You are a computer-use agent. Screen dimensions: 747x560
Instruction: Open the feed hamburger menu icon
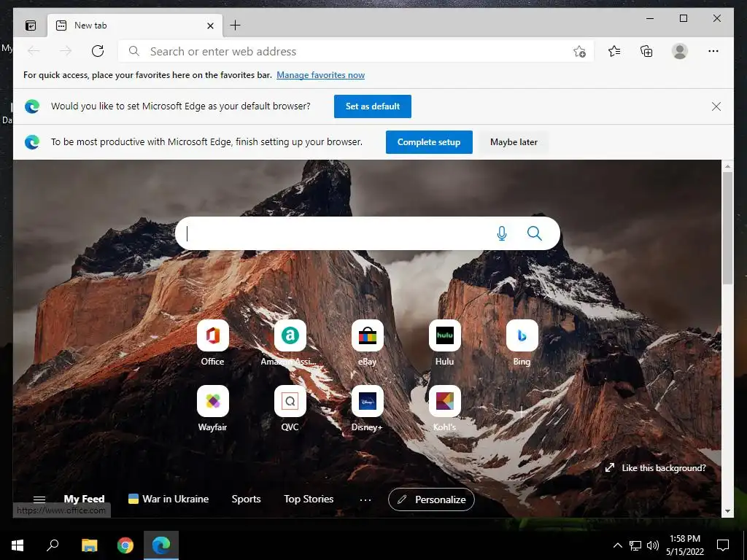click(x=39, y=499)
